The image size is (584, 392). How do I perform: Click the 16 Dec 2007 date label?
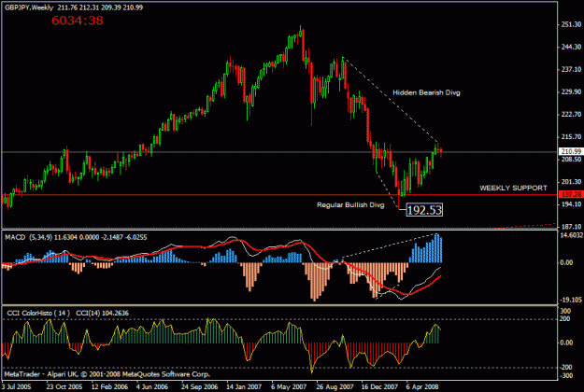[379, 386]
